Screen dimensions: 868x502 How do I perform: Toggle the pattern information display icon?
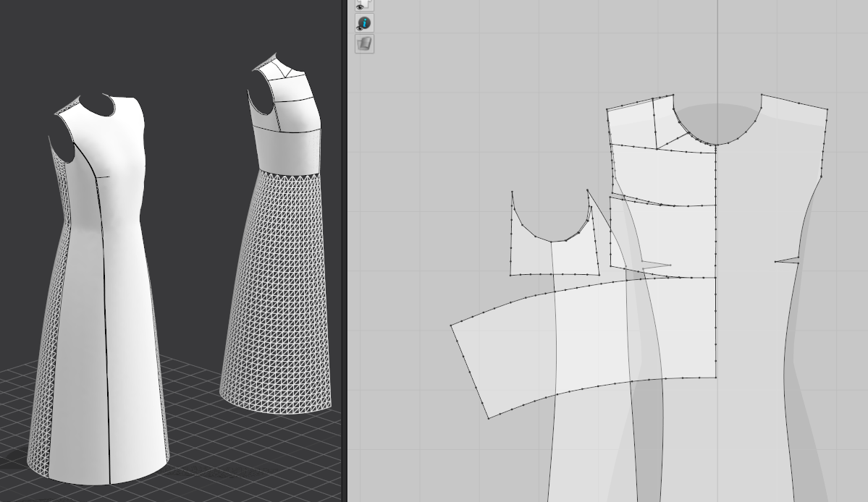pyautogui.click(x=364, y=23)
